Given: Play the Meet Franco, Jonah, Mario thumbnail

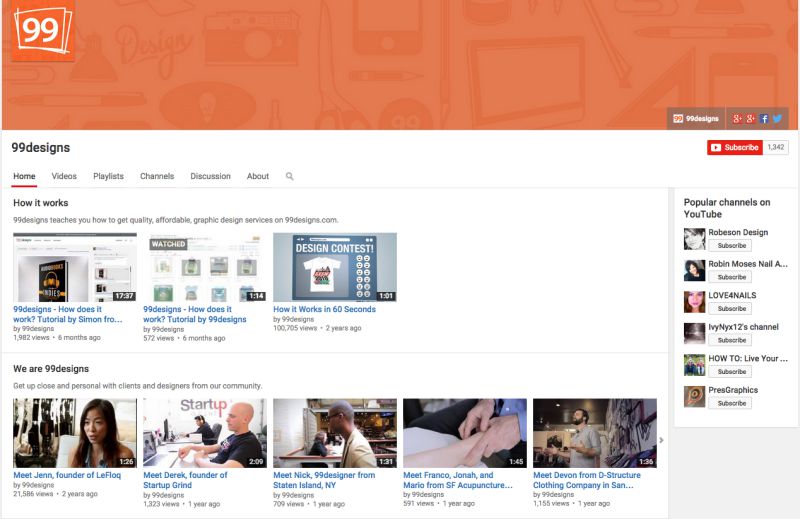Looking at the screenshot, I should 465,433.
